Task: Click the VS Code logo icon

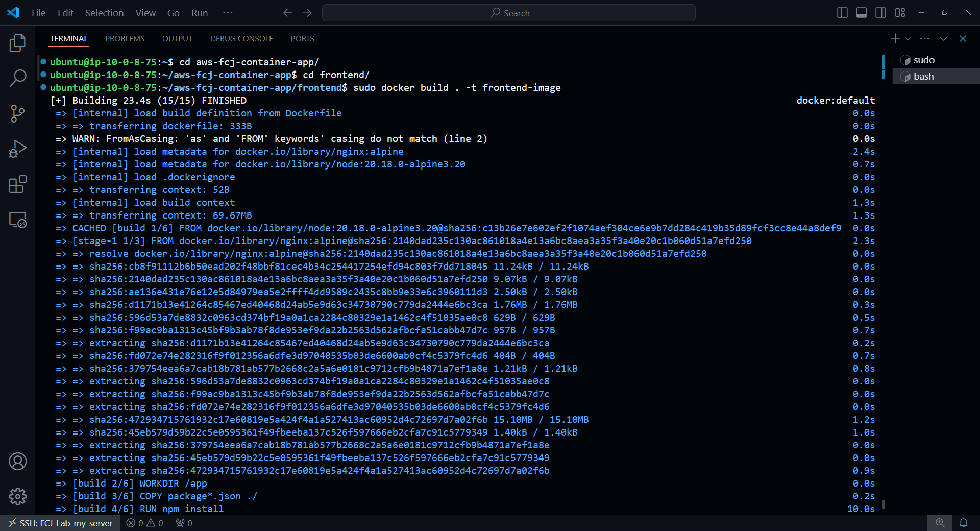Action: pos(13,13)
